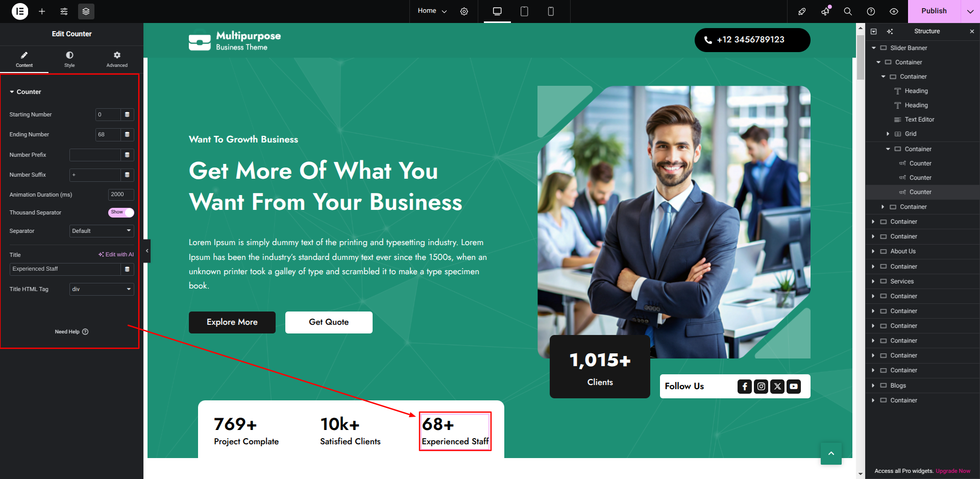The image size is (980, 479).
Task: Click the Explore More button
Action: pos(232,322)
